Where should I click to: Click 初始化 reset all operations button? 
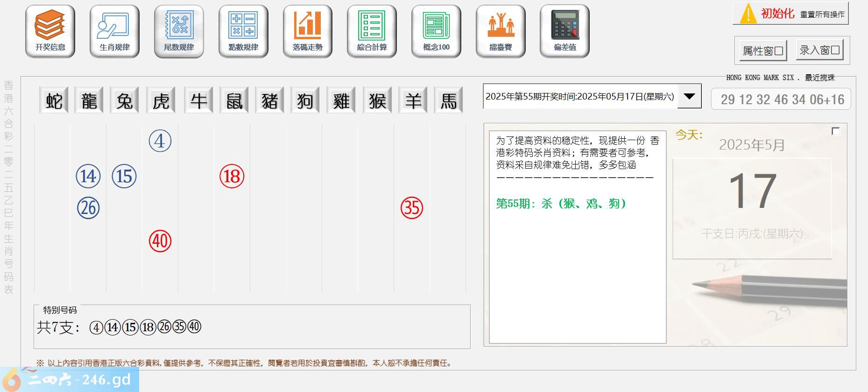pyautogui.click(x=790, y=14)
